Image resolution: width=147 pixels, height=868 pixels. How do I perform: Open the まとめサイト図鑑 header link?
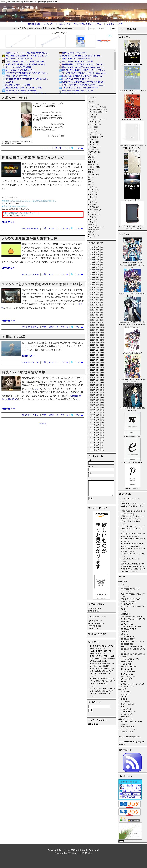115,24
